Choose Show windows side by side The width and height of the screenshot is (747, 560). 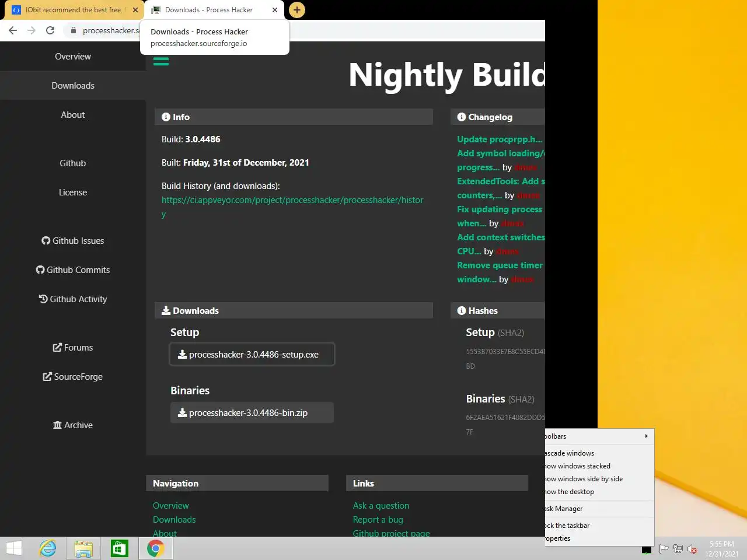[x=599, y=479]
